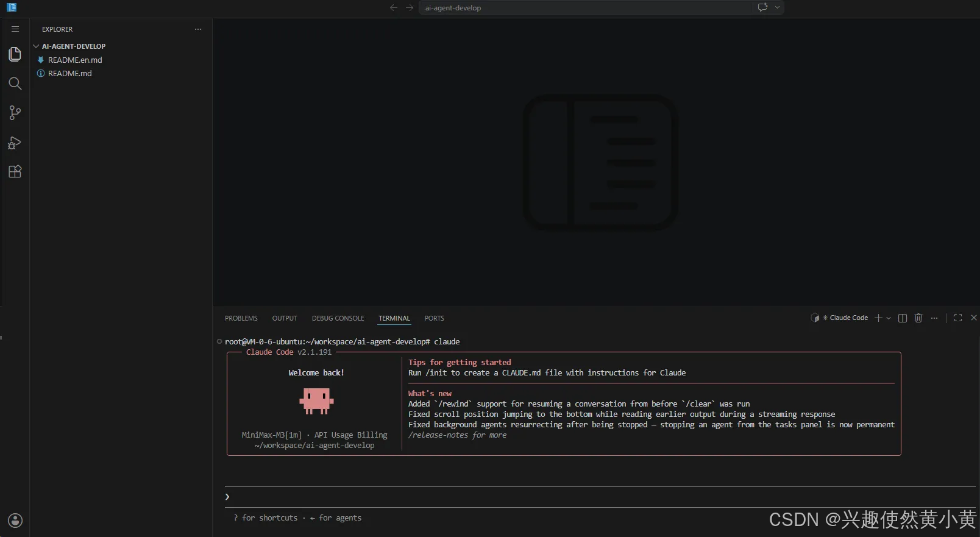Create a new terminal with the plus icon

(878, 318)
